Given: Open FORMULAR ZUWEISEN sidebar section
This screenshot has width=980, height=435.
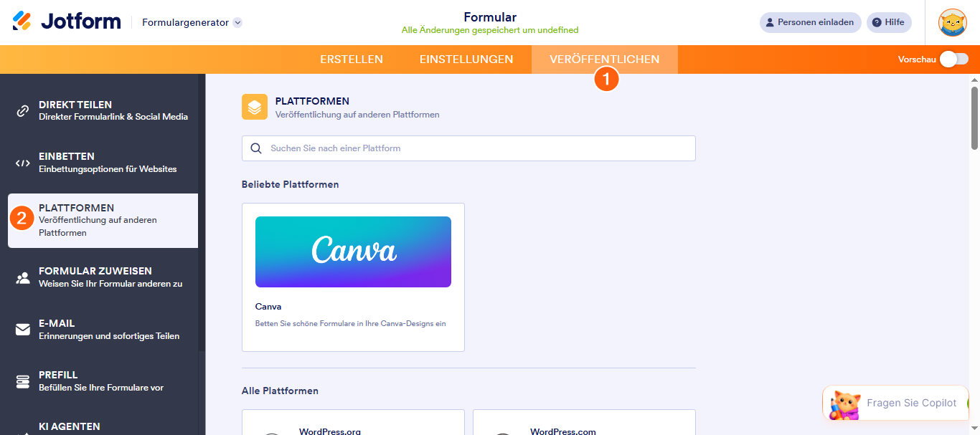Looking at the screenshot, I should (x=103, y=277).
